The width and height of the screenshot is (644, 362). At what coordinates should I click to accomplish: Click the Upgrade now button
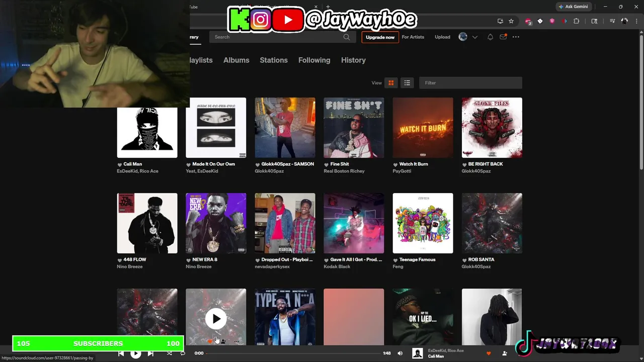pos(380,37)
